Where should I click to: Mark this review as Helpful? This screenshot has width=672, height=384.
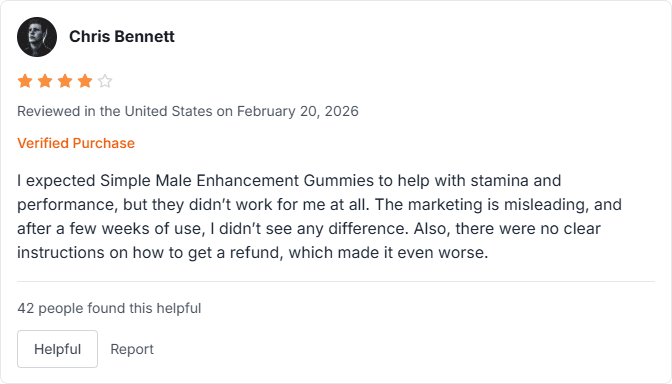tap(57, 349)
